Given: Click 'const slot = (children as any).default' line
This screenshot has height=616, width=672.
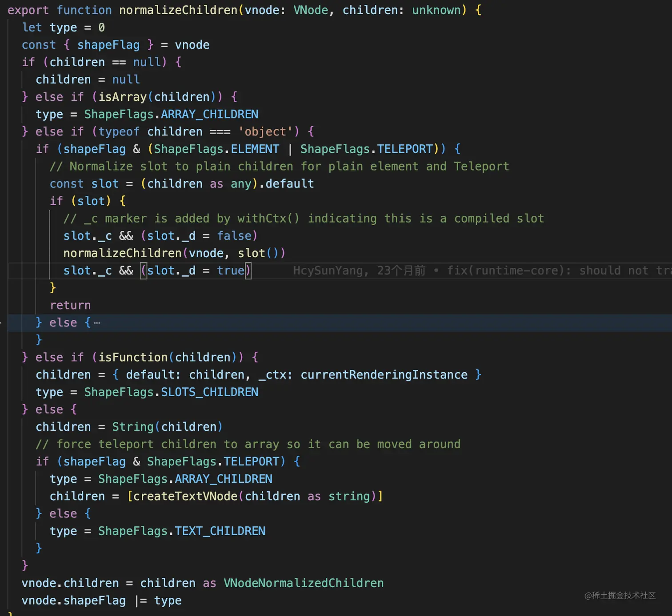Looking at the screenshot, I should pos(182,183).
